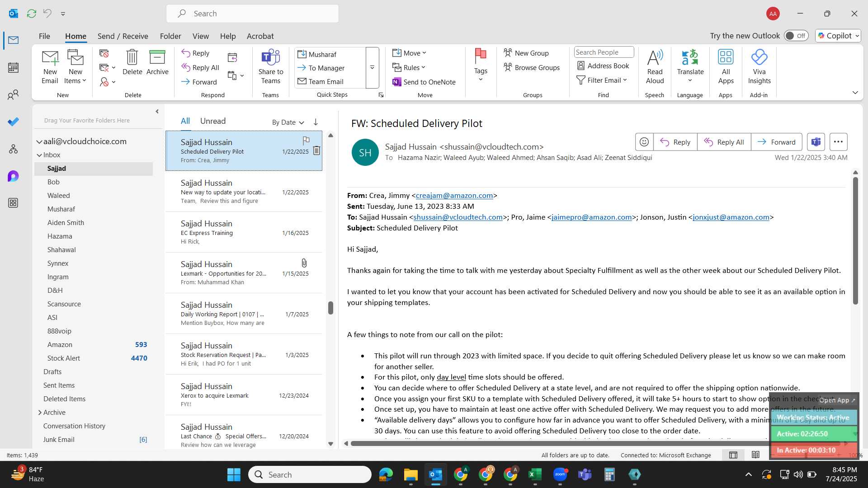Click the Ignore conversation icon
868x488 pixels.
pyautogui.click(x=104, y=54)
